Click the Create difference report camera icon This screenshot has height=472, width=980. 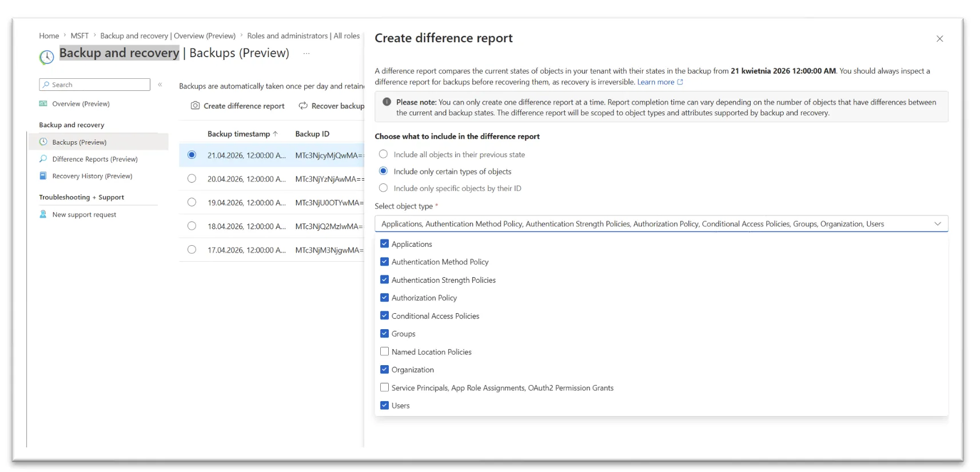coord(195,106)
